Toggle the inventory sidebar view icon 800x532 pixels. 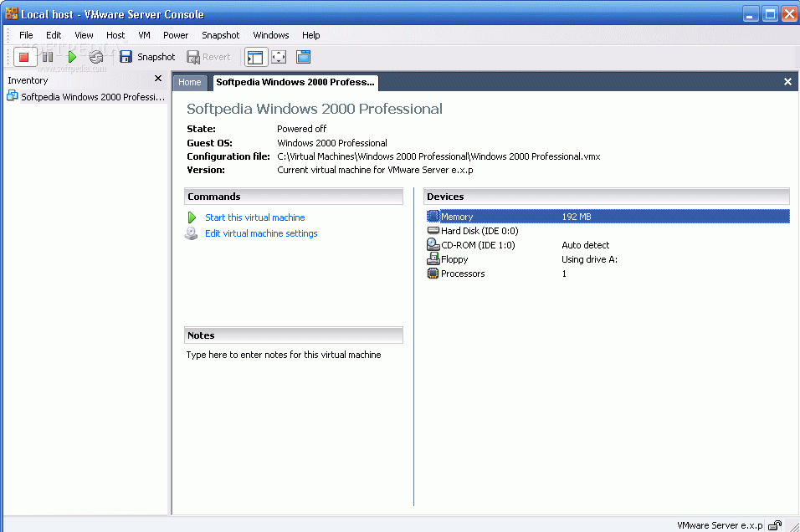(255, 57)
